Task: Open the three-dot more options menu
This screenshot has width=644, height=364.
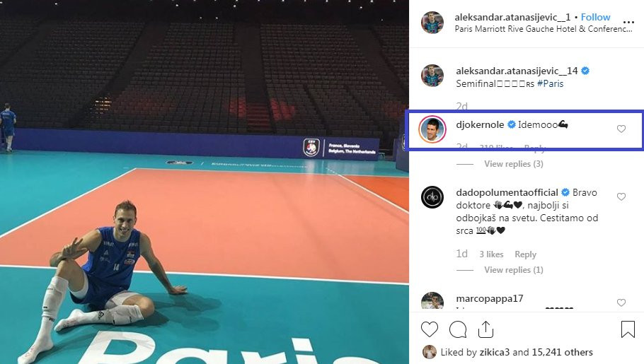Action: point(628,22)
